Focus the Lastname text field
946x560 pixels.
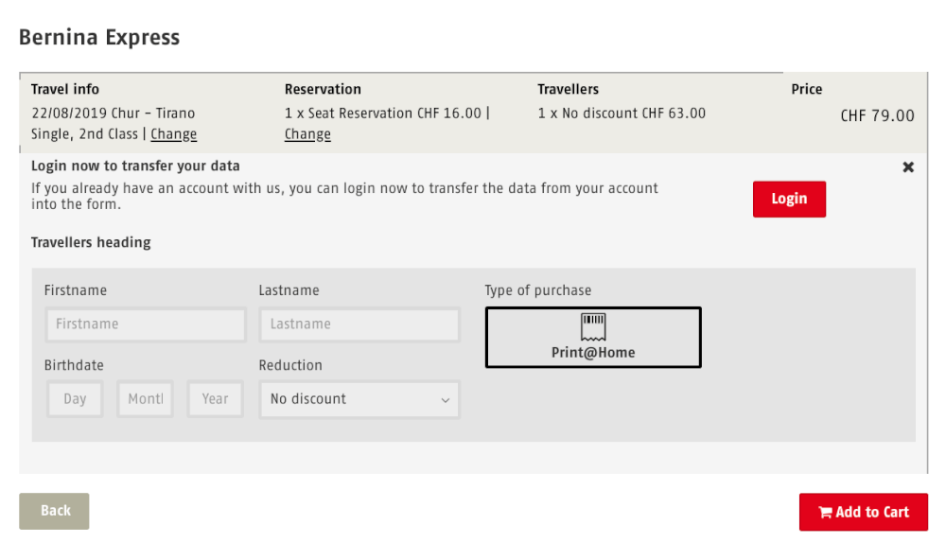click(359, 324)
